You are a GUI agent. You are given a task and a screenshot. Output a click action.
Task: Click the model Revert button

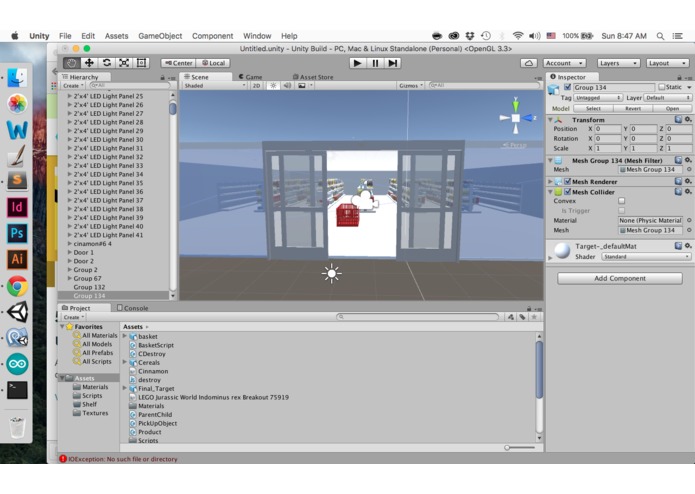point(633,109)
